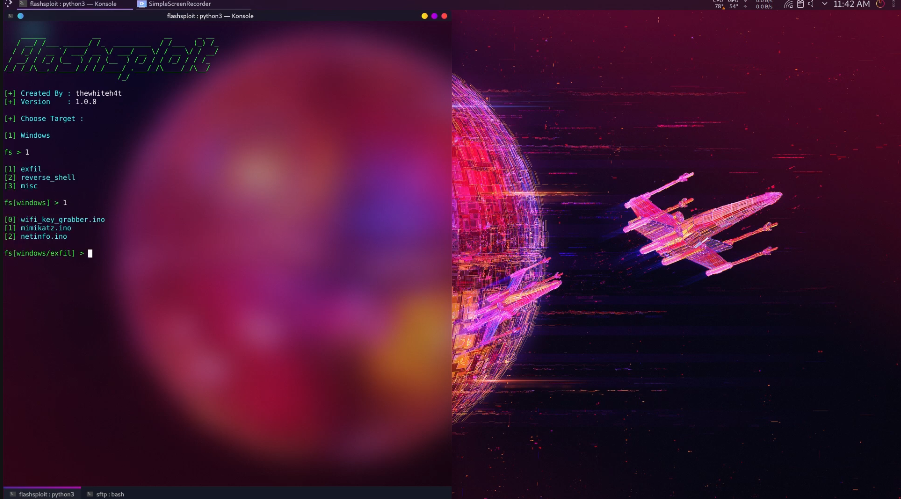Click the 'Created By : thewhiteh4t' line

point(63,93)
